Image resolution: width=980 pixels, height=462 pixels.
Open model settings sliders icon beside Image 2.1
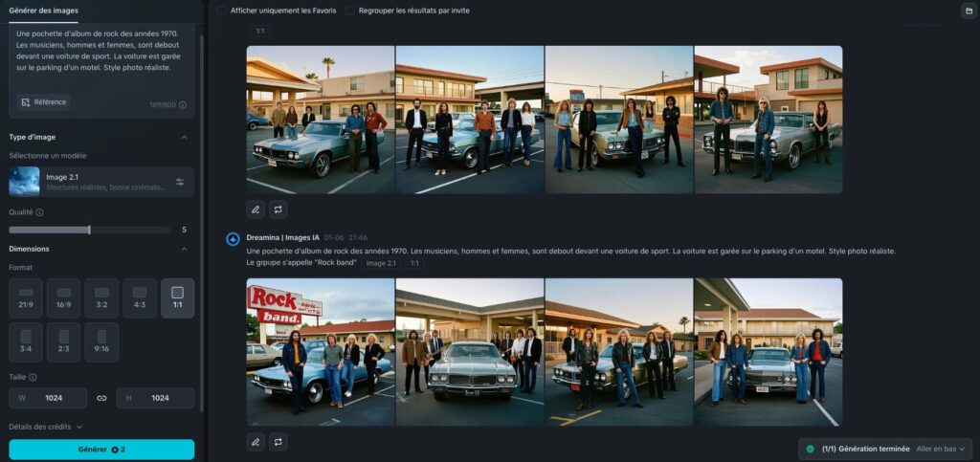(180, 182)
